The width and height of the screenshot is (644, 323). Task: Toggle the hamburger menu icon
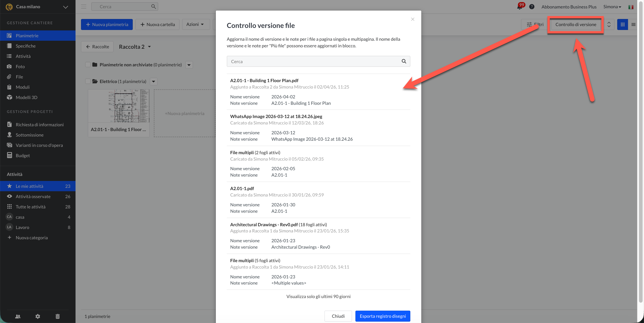click(84, 7)
